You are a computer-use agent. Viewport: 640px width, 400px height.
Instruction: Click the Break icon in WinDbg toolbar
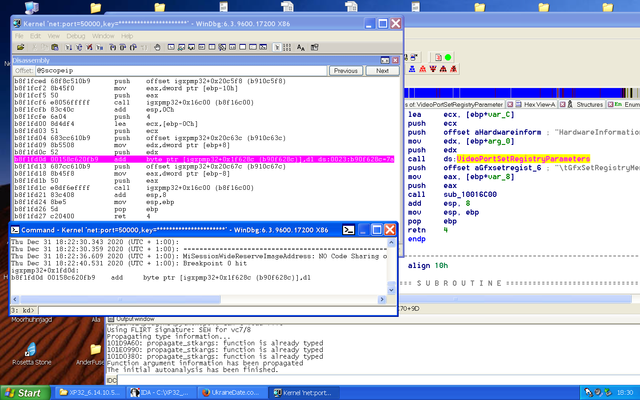point(100,47)
